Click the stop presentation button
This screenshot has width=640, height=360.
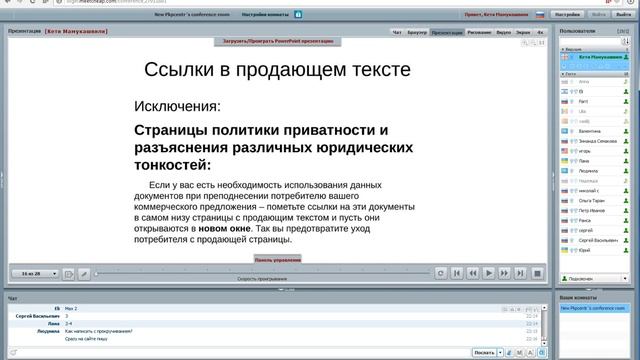coord(538,273)
